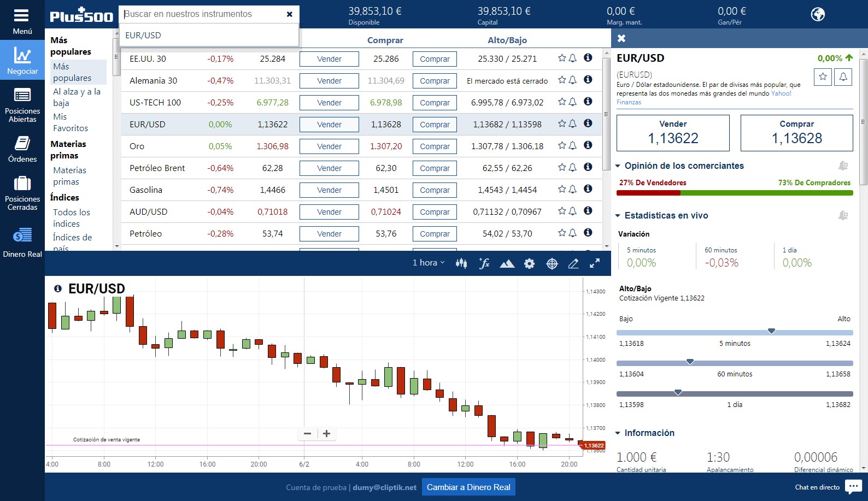Click big Comprar 1,13628 button
The height and width of the screenshot is (501, 868).
796,133
